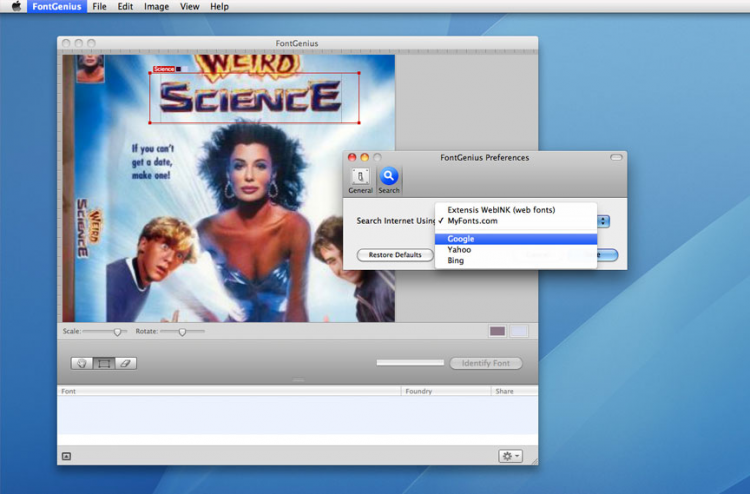Open the Apple menu
The image size is (750, 494).
(x=16, y=6)
